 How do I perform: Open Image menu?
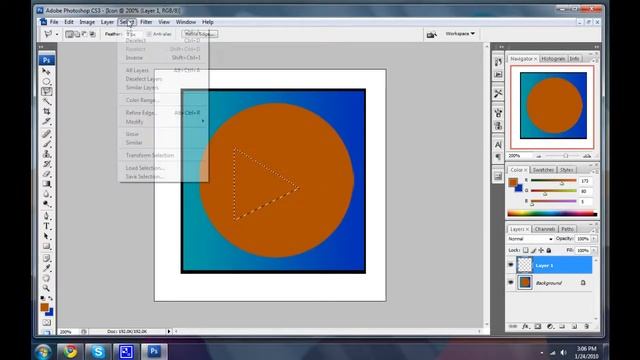(x=87, y=22)
